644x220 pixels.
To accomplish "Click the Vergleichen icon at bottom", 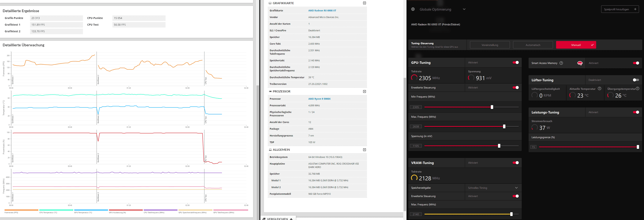I will pos(264,219).
